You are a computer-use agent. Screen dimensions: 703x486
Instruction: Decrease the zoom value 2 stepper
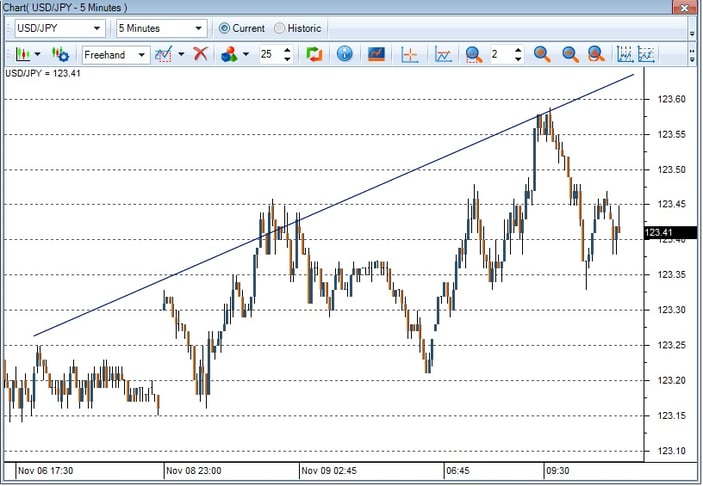click(517, 59)
